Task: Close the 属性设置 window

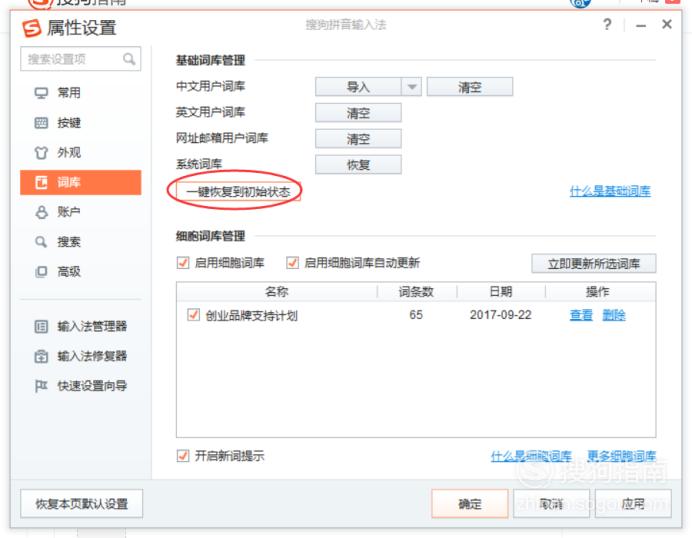Action: (x=667, y=24)
